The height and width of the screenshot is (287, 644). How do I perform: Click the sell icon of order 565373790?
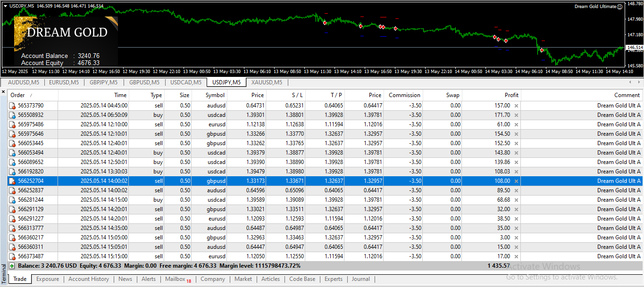[12, 106]
